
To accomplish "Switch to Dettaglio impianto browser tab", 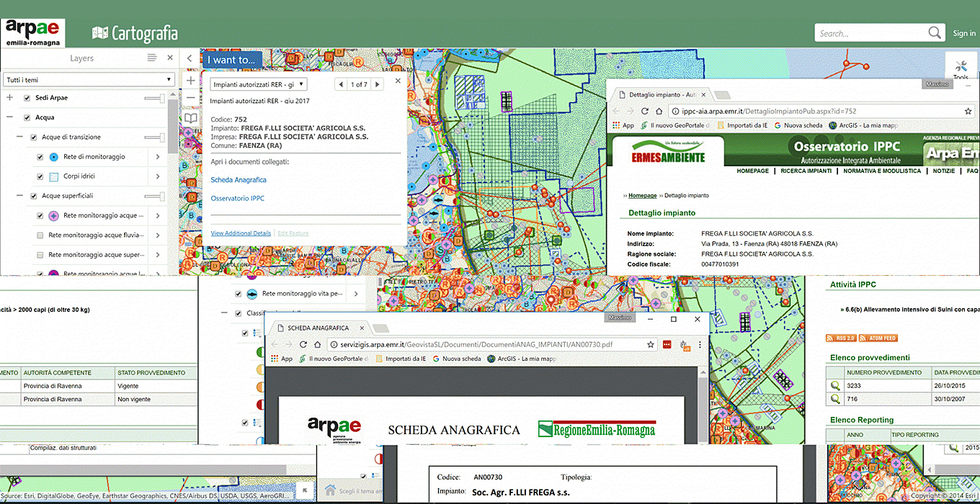I will coord(661,94).
